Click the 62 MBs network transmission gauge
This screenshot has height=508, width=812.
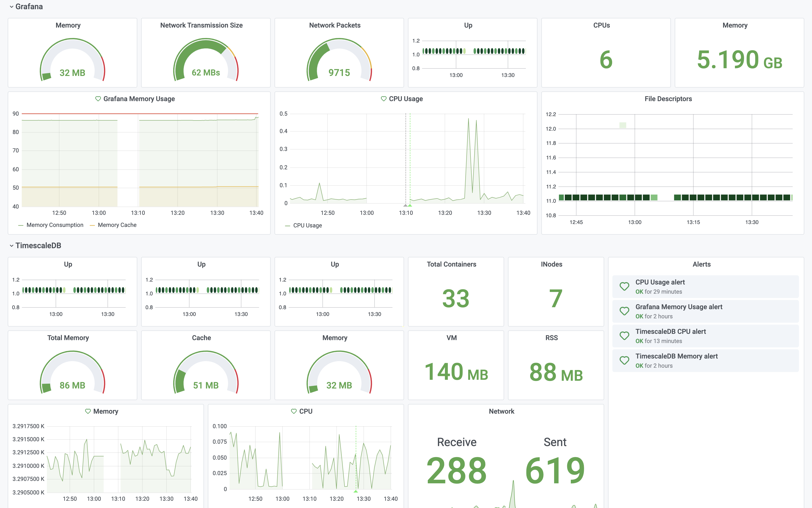pos(206,60)
